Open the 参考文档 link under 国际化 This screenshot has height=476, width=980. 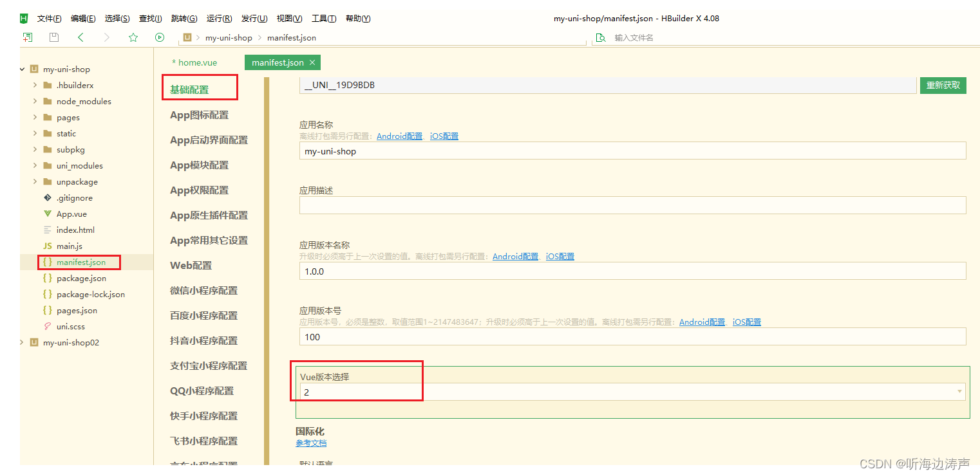[311, 443]
